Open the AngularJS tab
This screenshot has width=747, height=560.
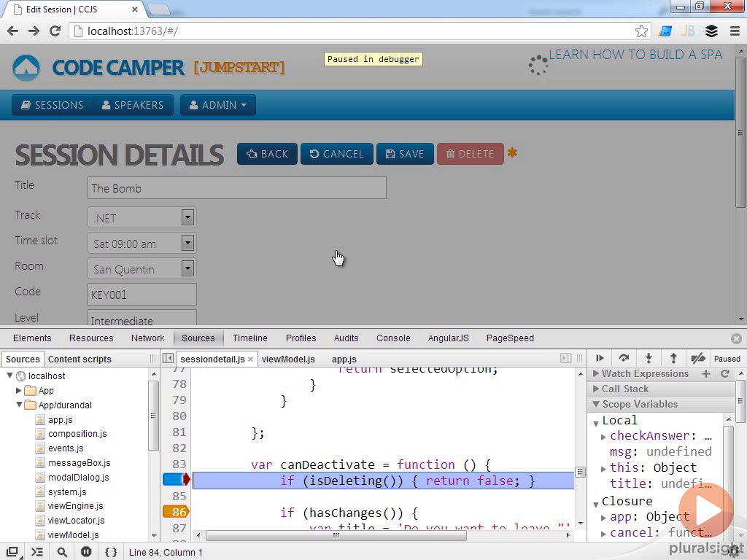(x=449, y=338)
